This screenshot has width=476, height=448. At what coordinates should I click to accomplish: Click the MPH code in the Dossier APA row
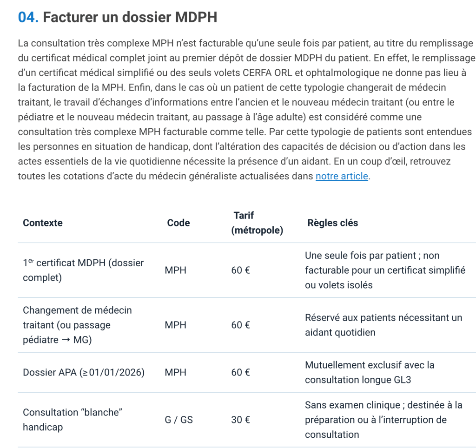(x=175, y=373)
